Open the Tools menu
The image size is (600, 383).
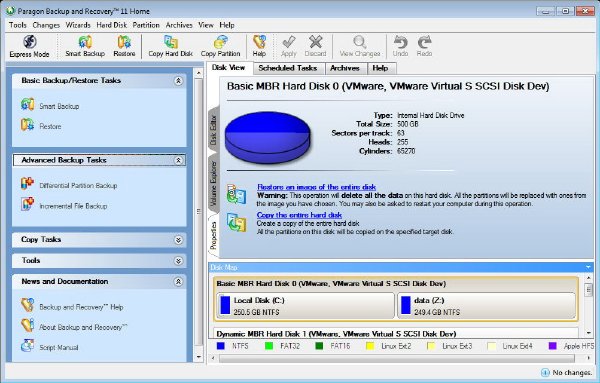pos(18,25)
